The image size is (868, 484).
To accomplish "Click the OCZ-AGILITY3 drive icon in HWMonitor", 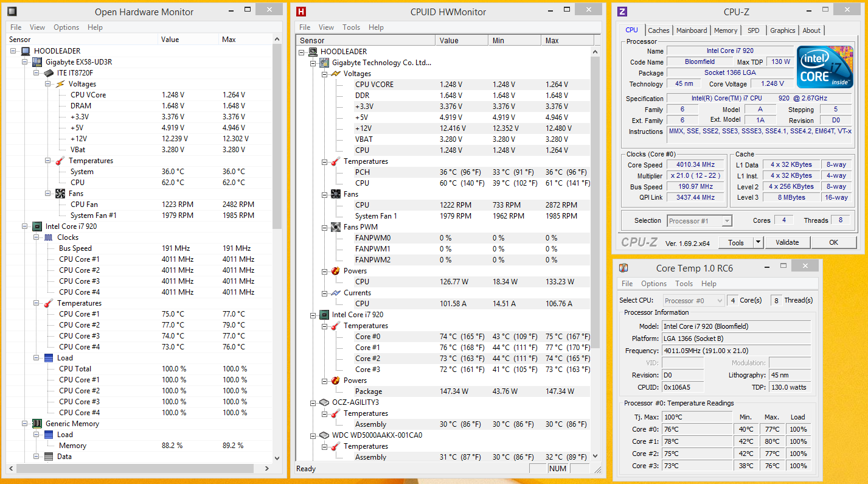I will (x=324, y=402).
